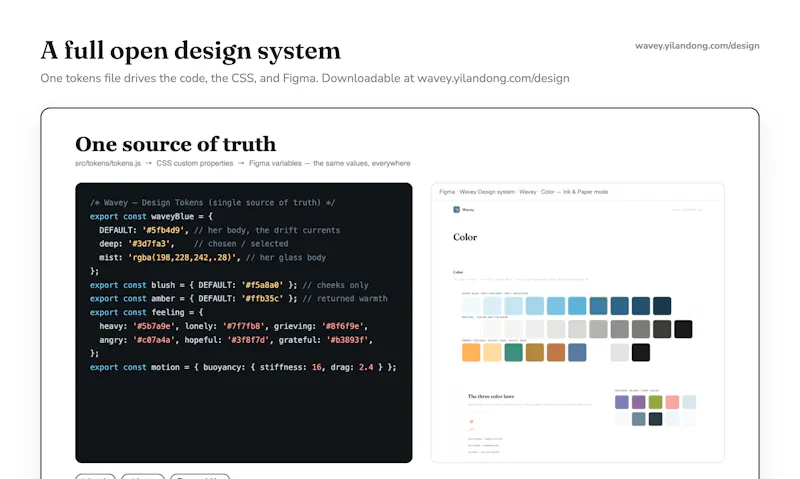Click the '#8f6f9e' grieving value in code

342,326
